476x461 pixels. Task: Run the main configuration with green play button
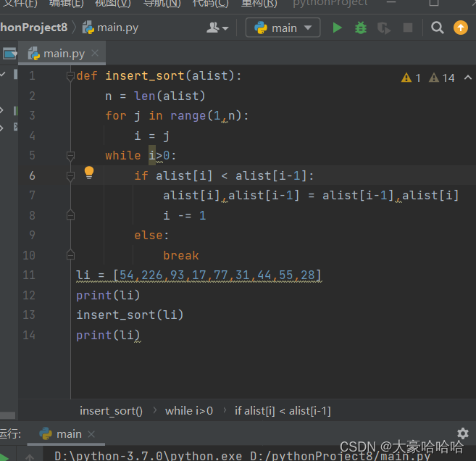click(x=338, y=28)
